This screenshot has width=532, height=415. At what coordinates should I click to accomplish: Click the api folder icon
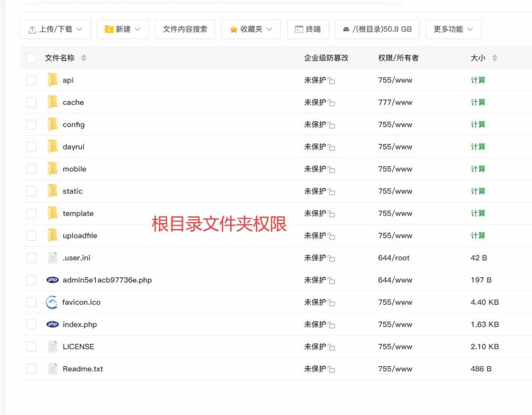pos(52,80)
